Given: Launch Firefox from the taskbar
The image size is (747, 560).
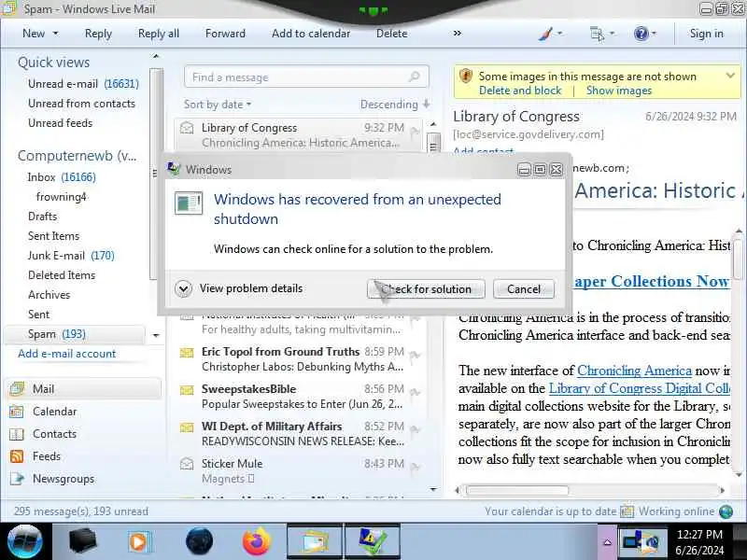Looking at the screenshot, I should (256, 541).
